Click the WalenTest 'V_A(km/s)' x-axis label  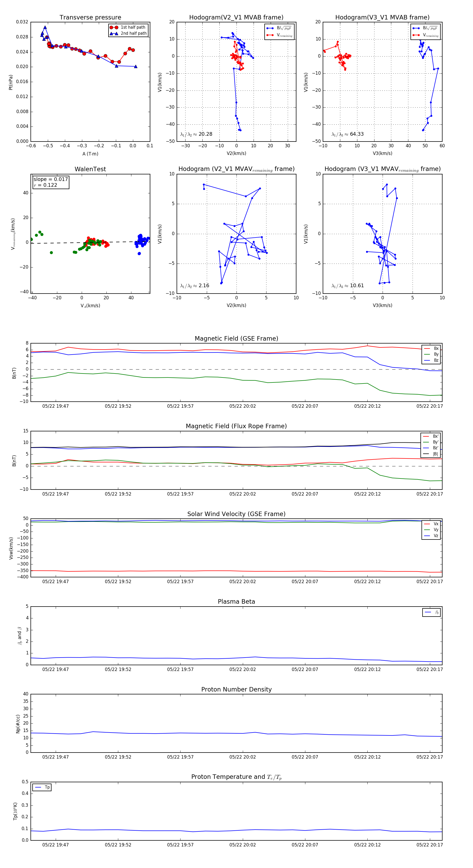pyautogui.click(x=90, y=306)
